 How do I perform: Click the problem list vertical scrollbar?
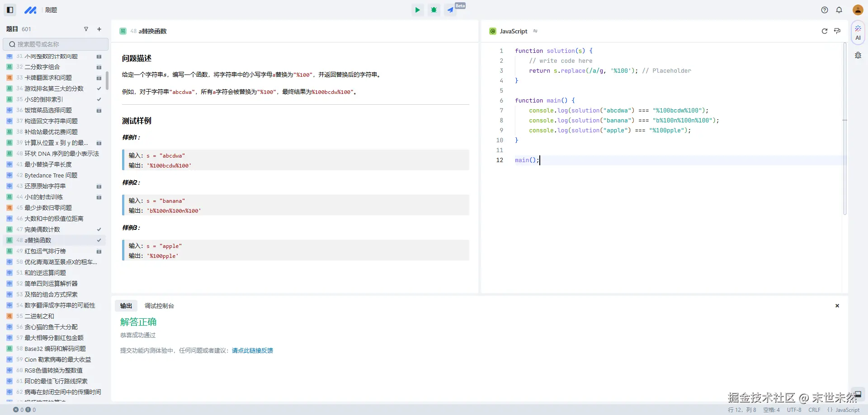click(x=107, y=80)
